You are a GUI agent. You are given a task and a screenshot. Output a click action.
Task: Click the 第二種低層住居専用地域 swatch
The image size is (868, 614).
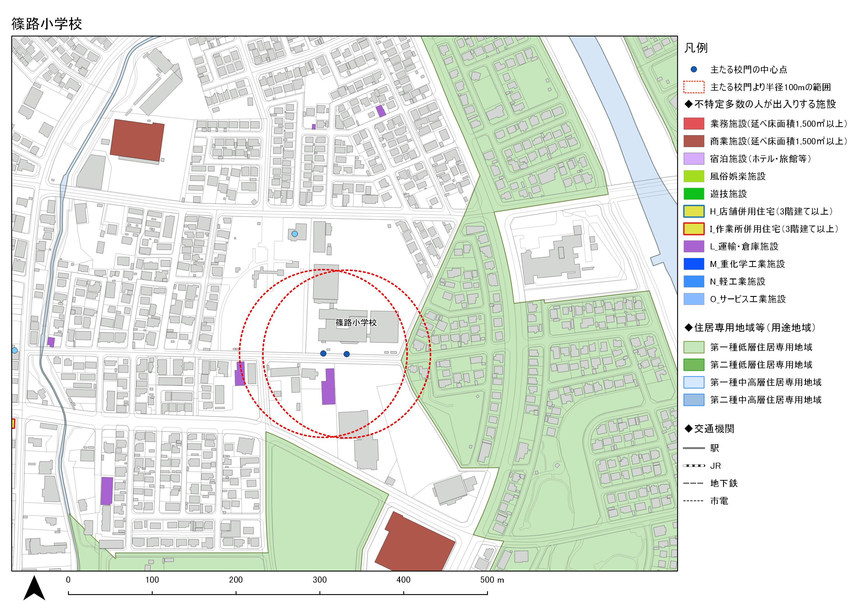pyautogui.click(x=694, y=365)
